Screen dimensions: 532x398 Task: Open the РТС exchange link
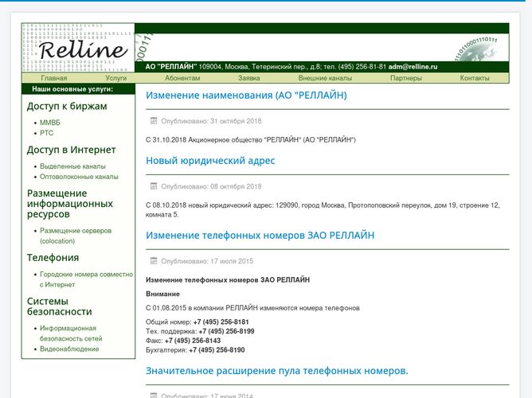[46, 133]
